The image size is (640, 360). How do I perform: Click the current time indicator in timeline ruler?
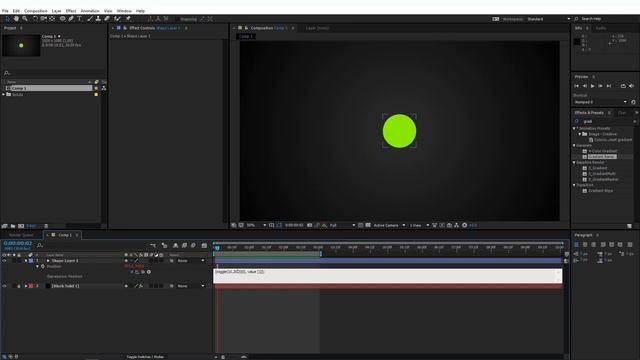click(218, 247)
